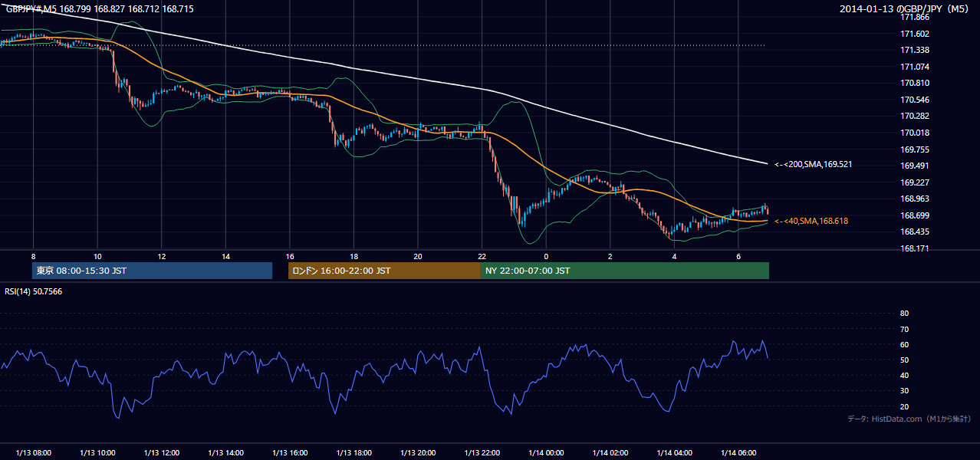Click the 1/14 06:00 time label
Screen dimensions: 980x460
(x=738, y=453)
